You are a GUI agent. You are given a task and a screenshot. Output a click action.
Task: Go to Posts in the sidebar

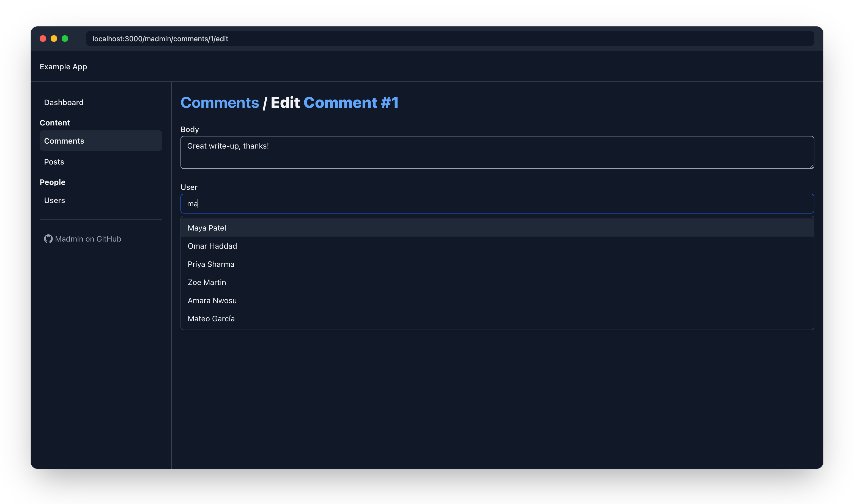(101, 162)
